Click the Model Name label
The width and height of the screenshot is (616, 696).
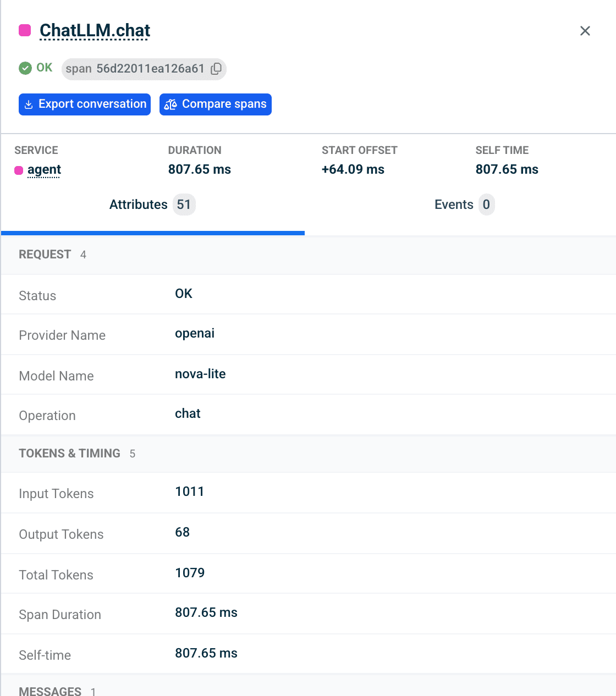pos(56,377)
